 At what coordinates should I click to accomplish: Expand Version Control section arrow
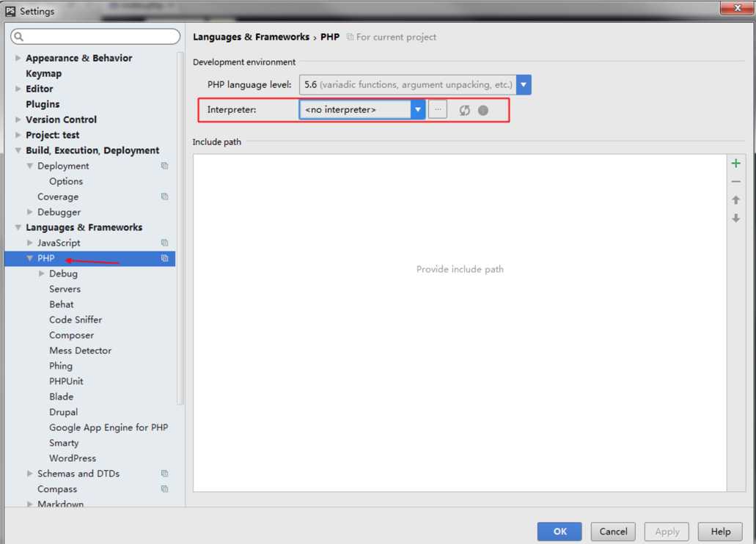coord(18,120)
